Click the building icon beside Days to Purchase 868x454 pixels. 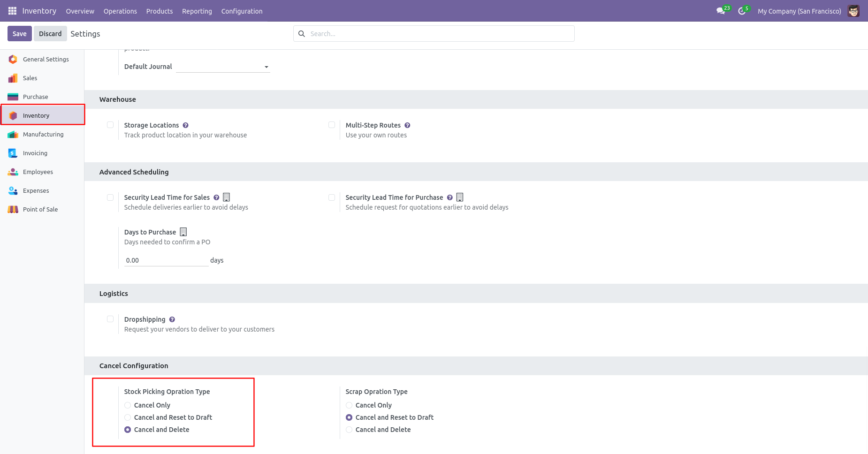tap(183, 232)
